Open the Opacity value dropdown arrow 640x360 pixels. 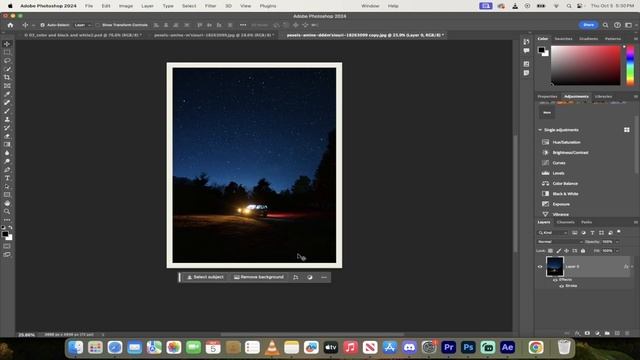617,242
